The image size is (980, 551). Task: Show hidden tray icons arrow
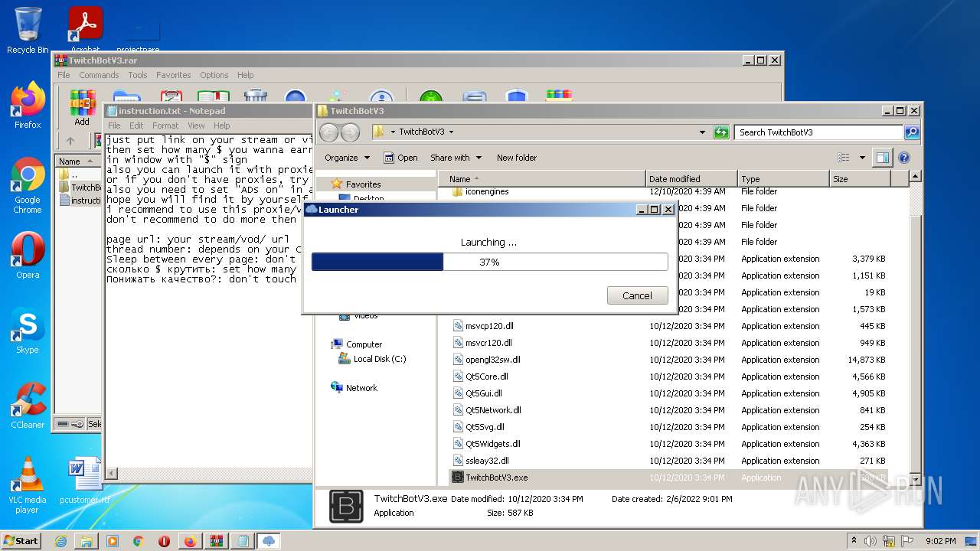click(854, 541)
